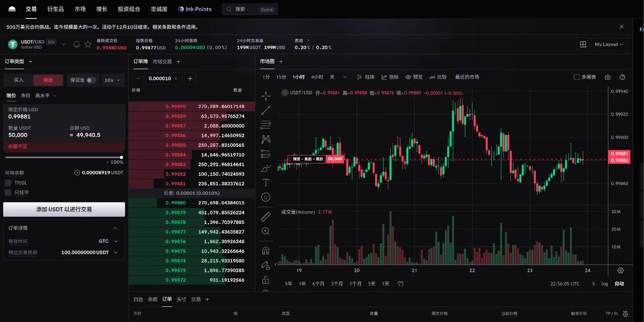
Task: Click the order amount percentage slider
Action: [64, 157]
